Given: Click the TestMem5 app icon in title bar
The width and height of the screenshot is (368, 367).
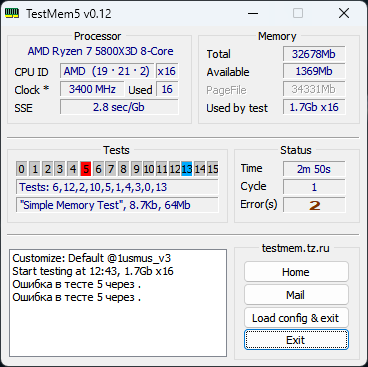Looking at the screenshot, I should (x=12, y=14).
